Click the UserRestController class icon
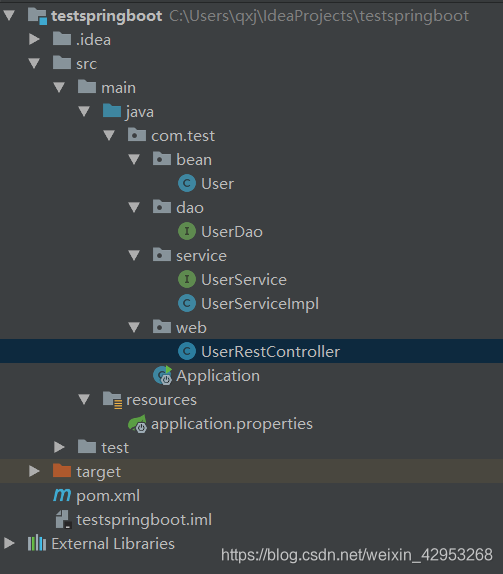The height and width of the screenshot is (574, 503). click(x=187, y=351)
